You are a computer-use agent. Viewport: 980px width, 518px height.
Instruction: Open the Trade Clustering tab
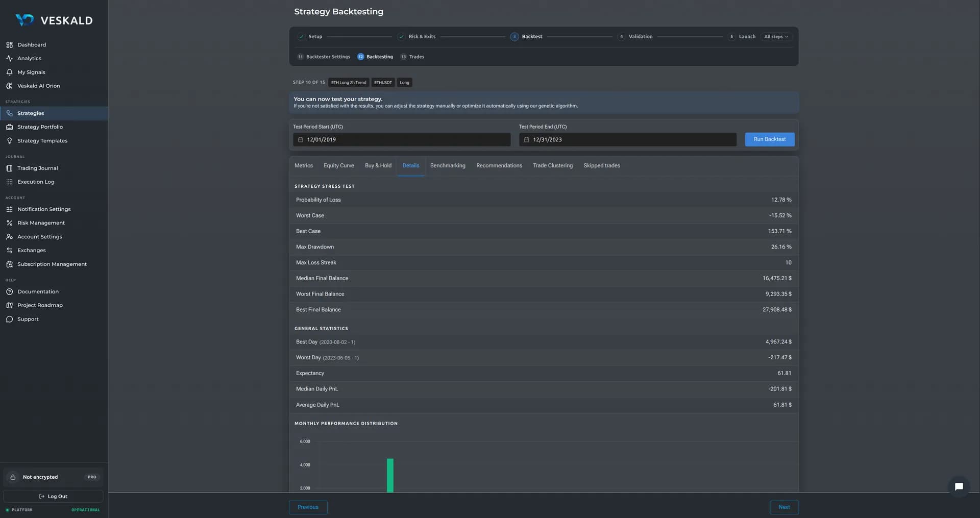(x=553, y=166)
